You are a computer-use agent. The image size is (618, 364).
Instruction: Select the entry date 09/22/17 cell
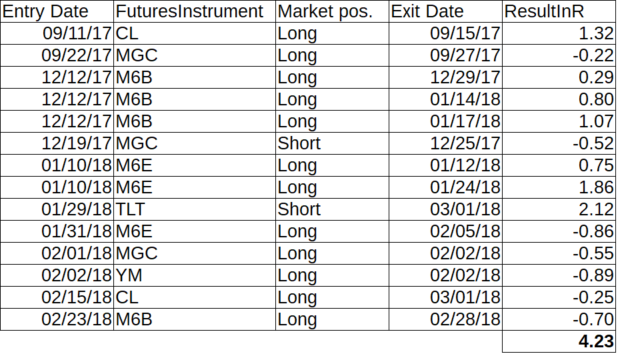(57, 55)
